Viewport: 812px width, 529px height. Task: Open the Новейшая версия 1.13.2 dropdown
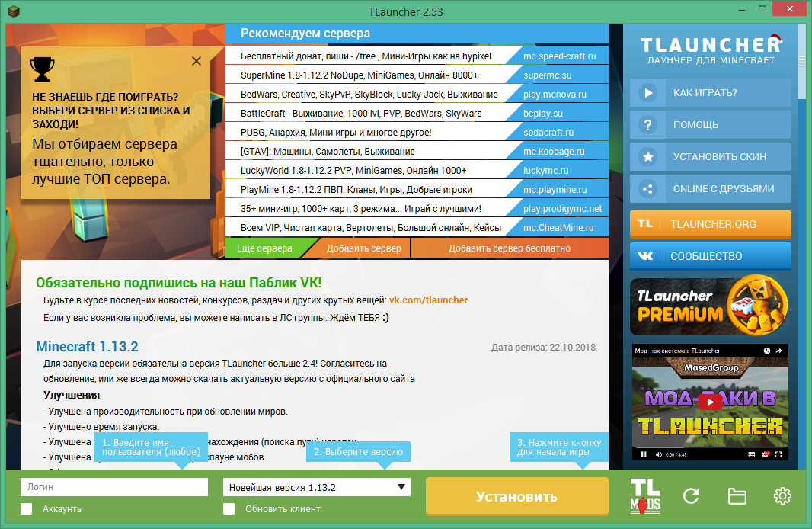point(316,487)
